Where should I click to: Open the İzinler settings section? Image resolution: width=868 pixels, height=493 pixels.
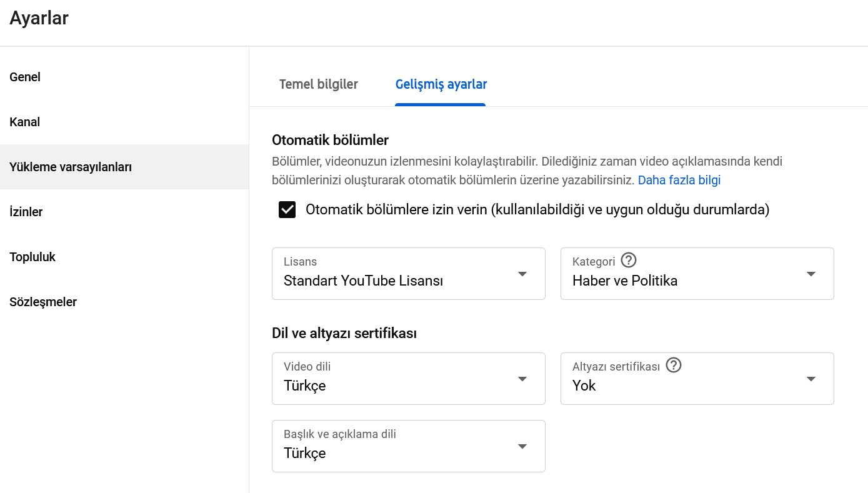pos(26,212)
